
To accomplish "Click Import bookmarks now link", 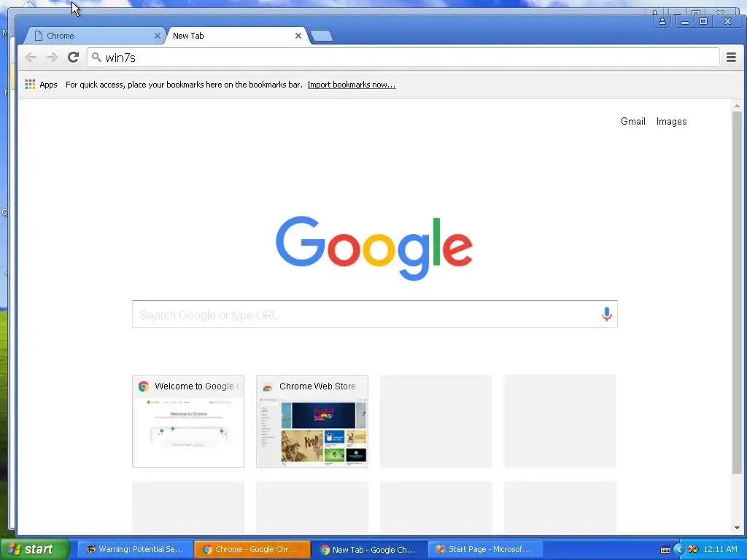I will point(351,85).
